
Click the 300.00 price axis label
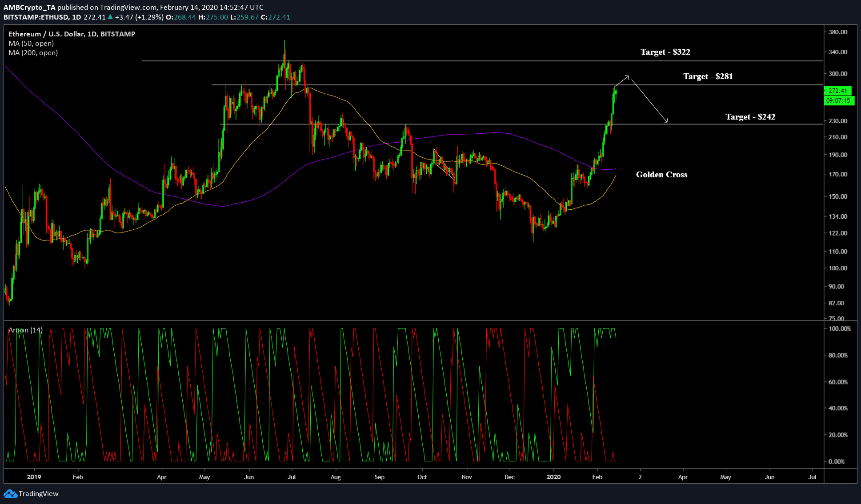[838, 74]
